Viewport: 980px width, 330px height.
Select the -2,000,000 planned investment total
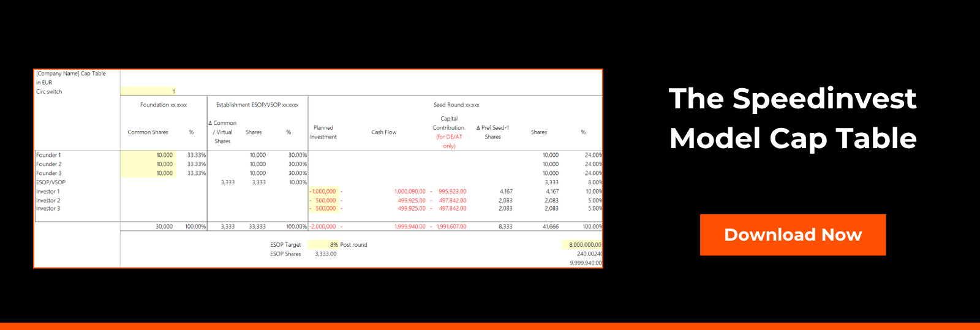pos(323,227)
